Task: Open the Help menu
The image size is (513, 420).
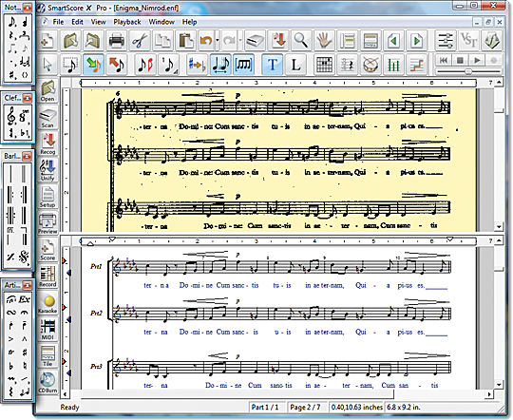Action: click(189, 22)
